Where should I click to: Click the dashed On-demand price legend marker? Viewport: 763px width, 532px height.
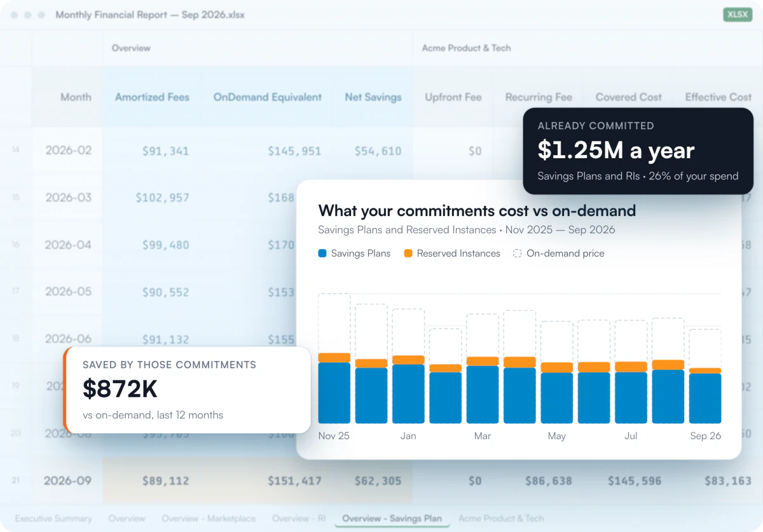(517, 254)
